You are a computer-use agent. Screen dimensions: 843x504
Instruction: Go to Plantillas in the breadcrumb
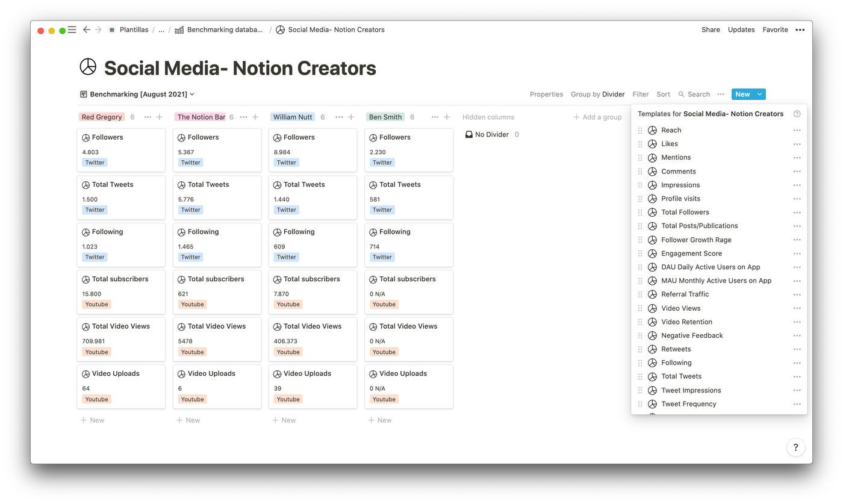pyautogui.click(x=128, y=30)
